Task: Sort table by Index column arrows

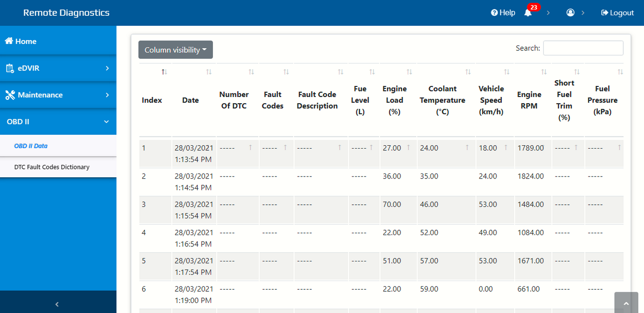Action: (x=165, y=72)
